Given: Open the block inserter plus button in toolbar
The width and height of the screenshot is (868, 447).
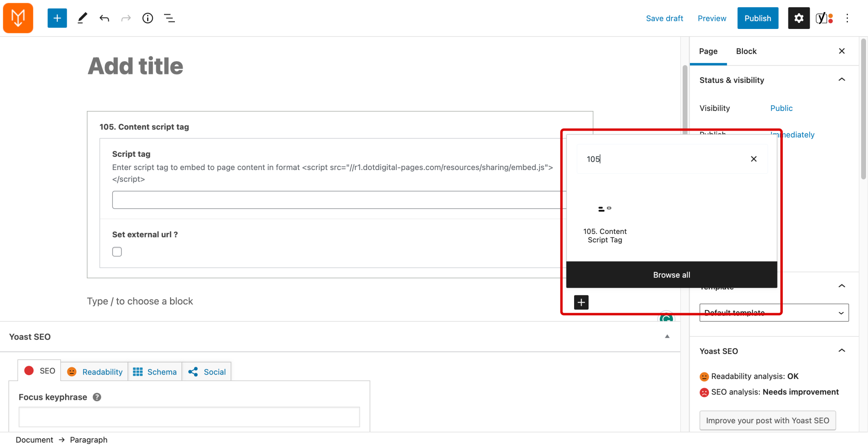Looking at the screenshot, I should [x=57, y=18].
